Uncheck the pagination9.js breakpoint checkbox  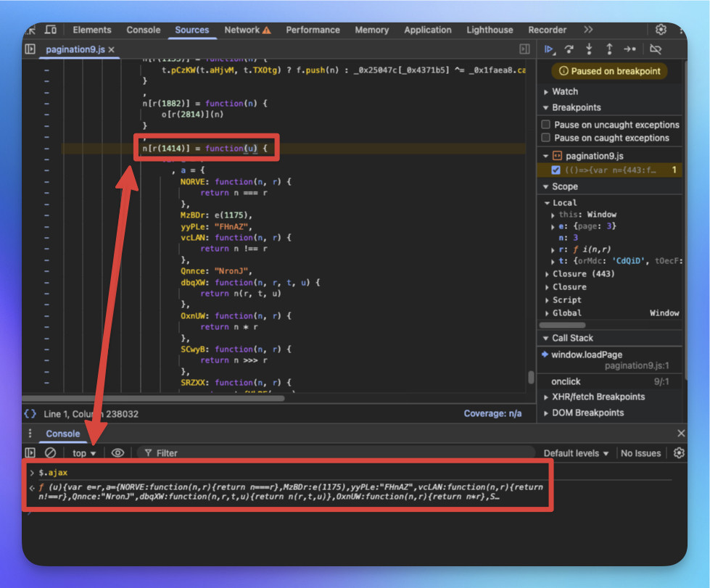556,170
